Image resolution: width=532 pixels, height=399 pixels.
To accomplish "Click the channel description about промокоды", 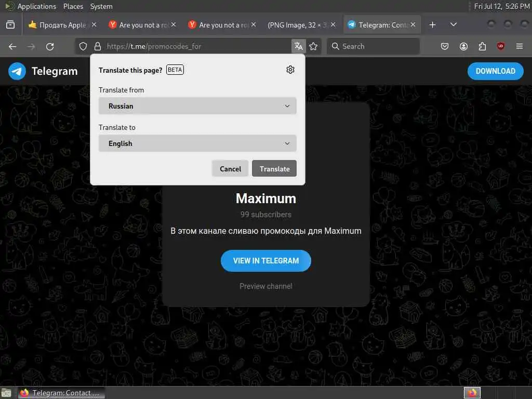I will (x=266, y=231).
